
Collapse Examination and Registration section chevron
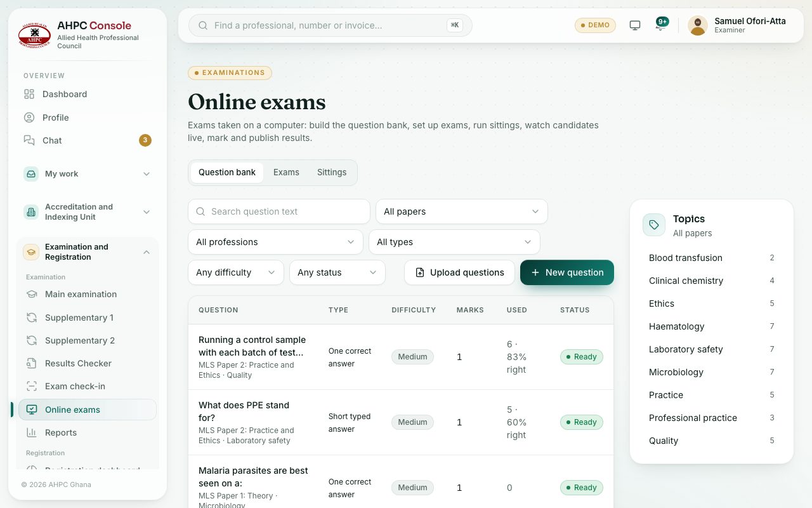(x=147, y=252)
